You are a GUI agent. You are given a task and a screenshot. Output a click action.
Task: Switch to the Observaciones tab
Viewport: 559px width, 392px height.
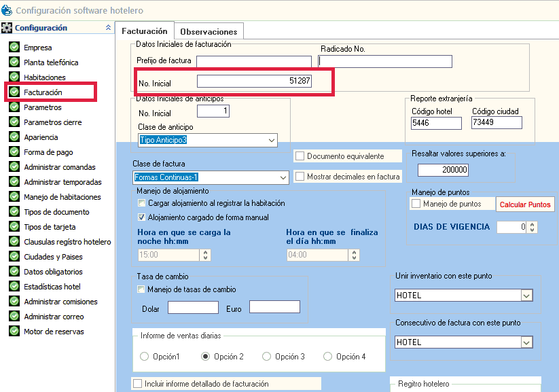(209, 31)
